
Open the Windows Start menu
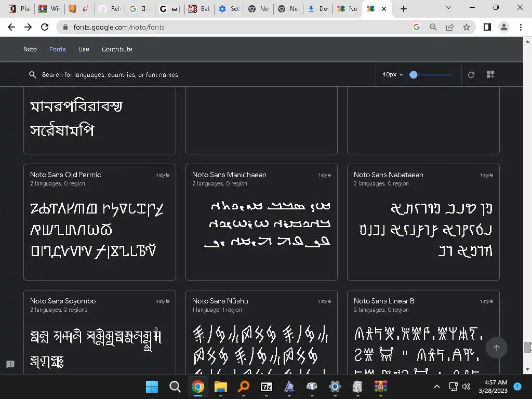coord(152,387)
